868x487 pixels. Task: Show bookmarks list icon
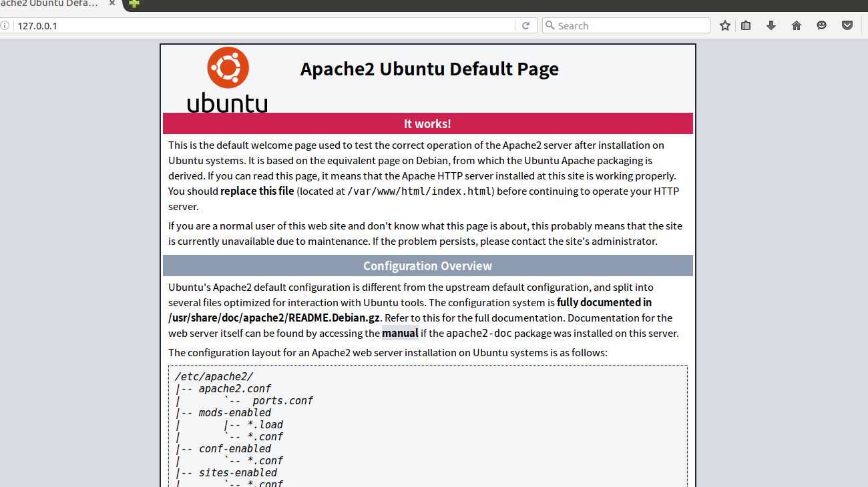tap(746, 25)
